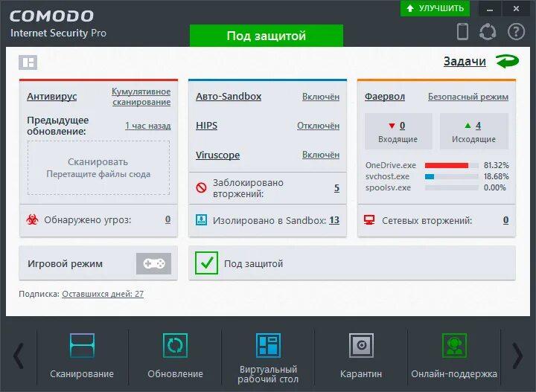Click the Исходящие connections box label
Viewport: 536px width, 392px height.
[473, 139]
